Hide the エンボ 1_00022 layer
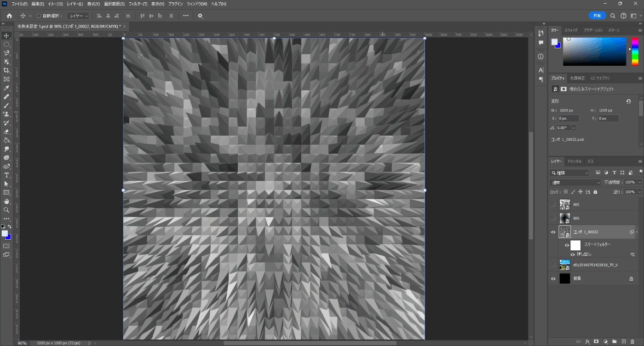This screenshot has height=346, width=644. [x=553, y=232]
